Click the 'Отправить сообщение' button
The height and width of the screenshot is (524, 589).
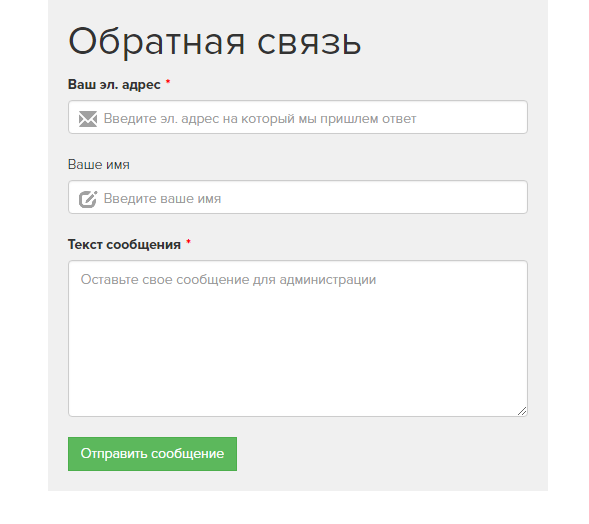pos(153,454)
